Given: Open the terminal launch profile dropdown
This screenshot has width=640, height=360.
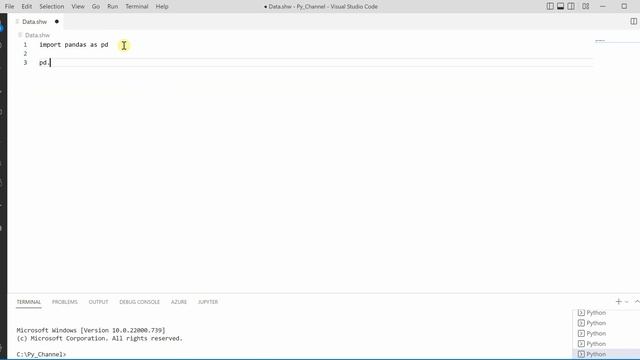Looking at the screenshot, I should (627, 302).
